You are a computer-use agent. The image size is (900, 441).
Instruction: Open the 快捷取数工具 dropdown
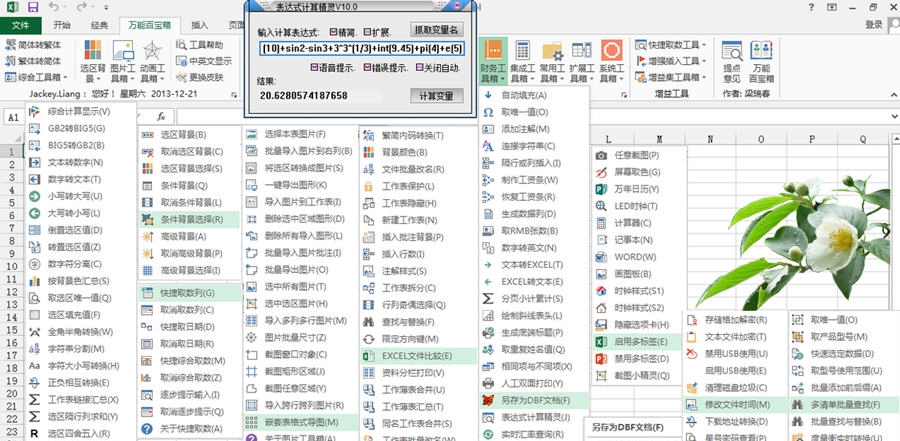pyautogui.click(x=671, y=45)
